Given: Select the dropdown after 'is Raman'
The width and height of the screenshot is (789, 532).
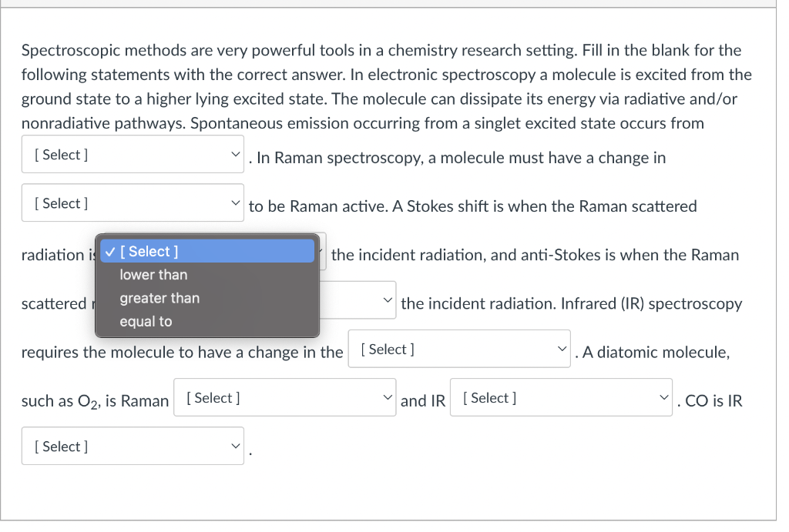Looking at the screenshot, I should tap(284, 396).
